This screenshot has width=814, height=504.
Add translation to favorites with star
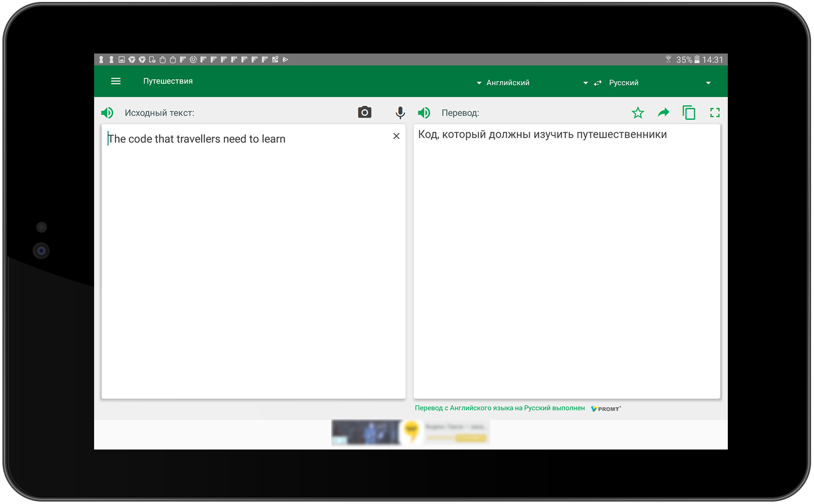click(638, 113)
